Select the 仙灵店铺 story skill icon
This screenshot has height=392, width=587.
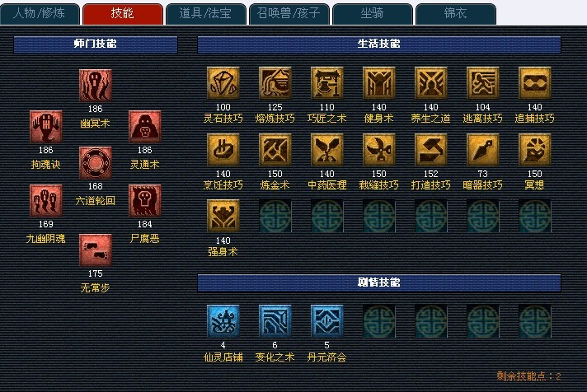(223, 321)
